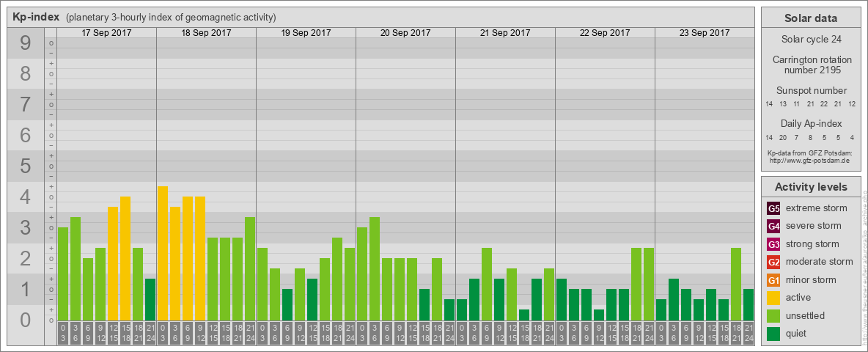The image size is (868, 352).
Task: Click the 20 Sep 3-6h green bar
Action: click(x=374, y=269)
